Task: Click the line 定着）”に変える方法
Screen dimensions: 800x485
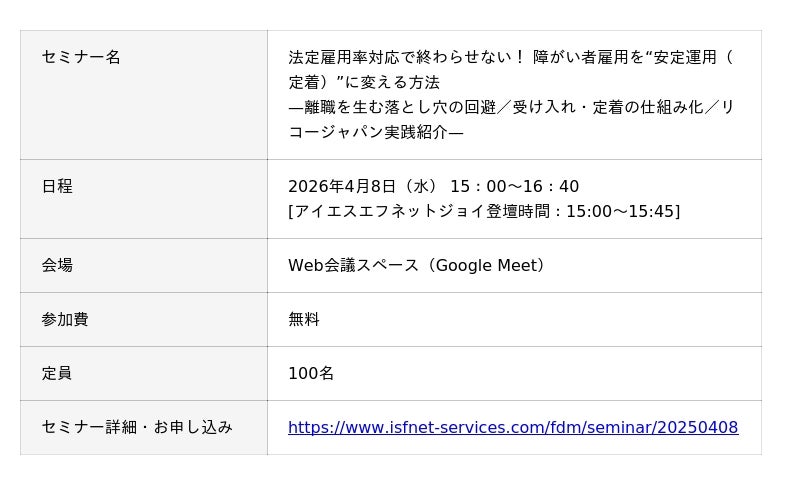Action: tap(364, 83)
